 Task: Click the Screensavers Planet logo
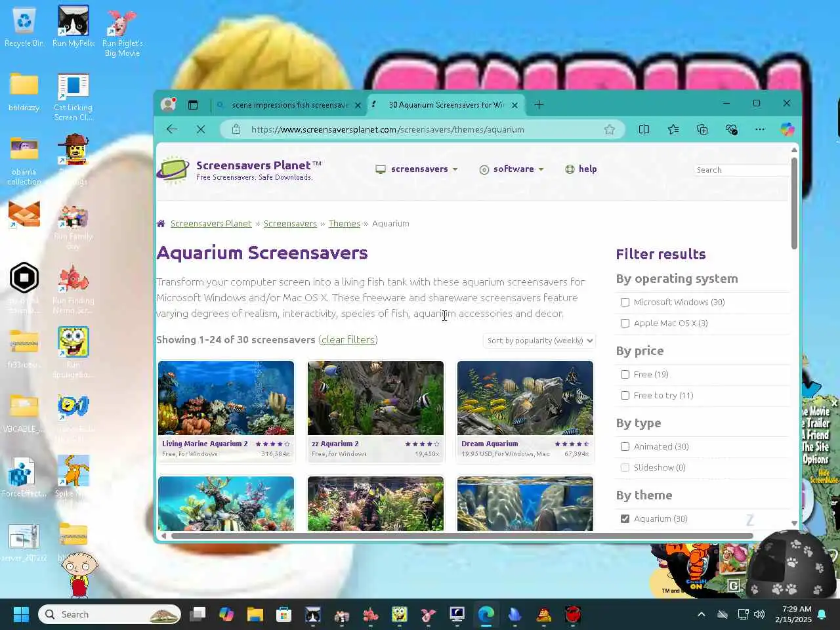pos(240,170)
